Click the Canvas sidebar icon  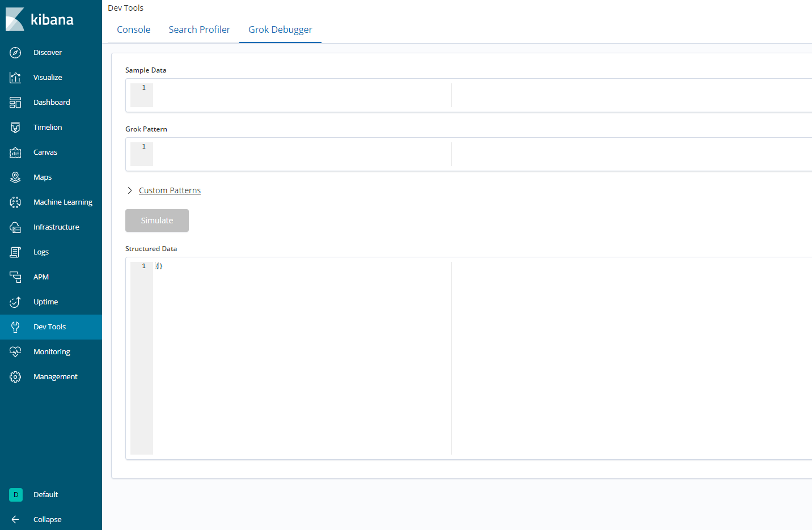point(15,152)
